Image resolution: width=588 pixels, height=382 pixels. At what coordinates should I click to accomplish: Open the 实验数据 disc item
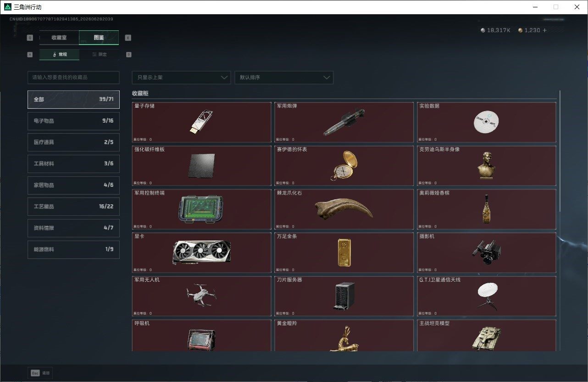(x=486, y=122)
